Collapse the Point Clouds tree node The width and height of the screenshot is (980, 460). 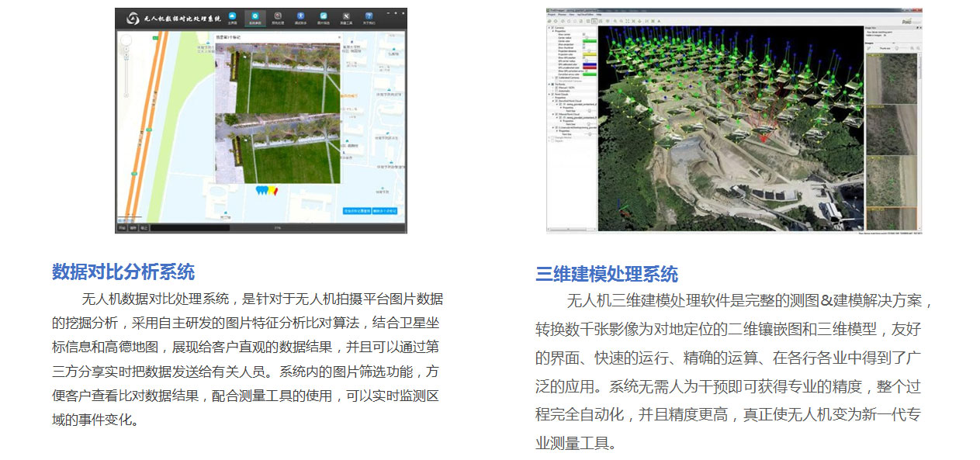pyautogui.click(x=549, y=94)
